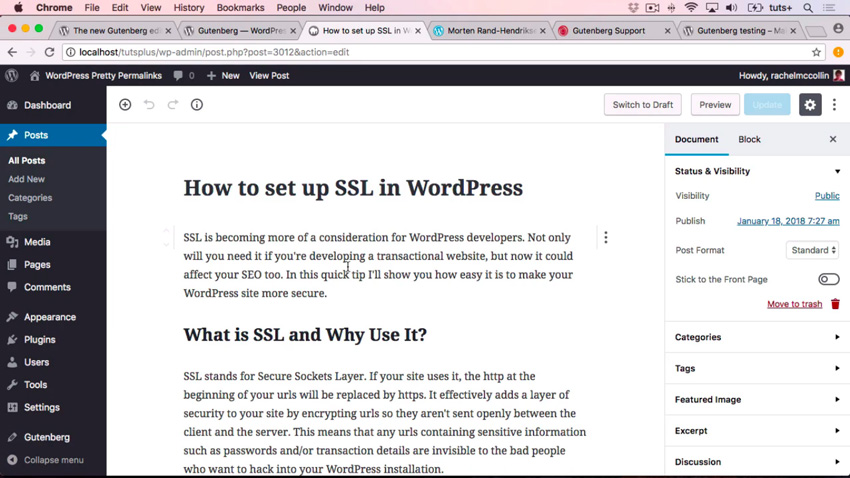
Task: Open the Tools menu
Action: coord(53,385)
